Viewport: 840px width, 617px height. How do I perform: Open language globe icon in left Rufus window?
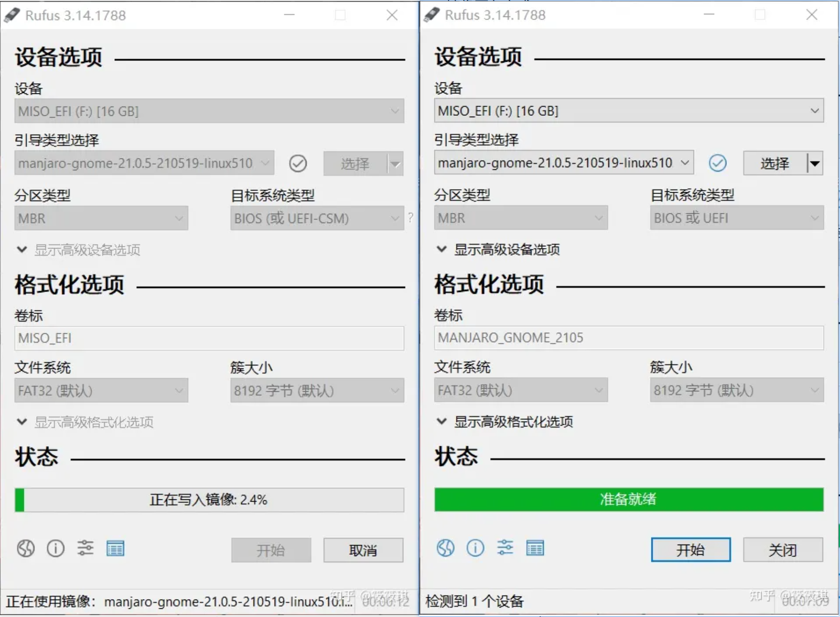tap(26, 548)
